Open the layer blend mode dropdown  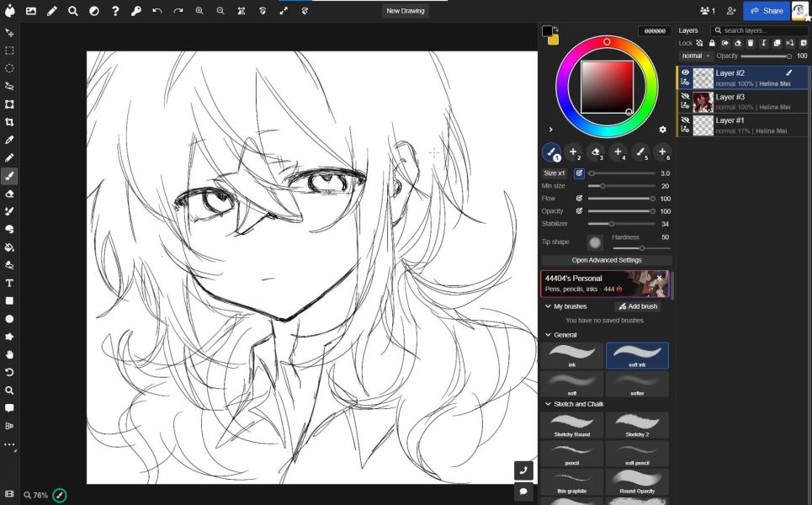[x=696, y=56]
